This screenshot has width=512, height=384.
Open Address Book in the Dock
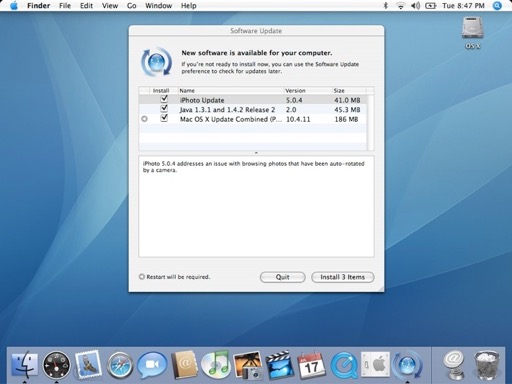pos(184,365)
